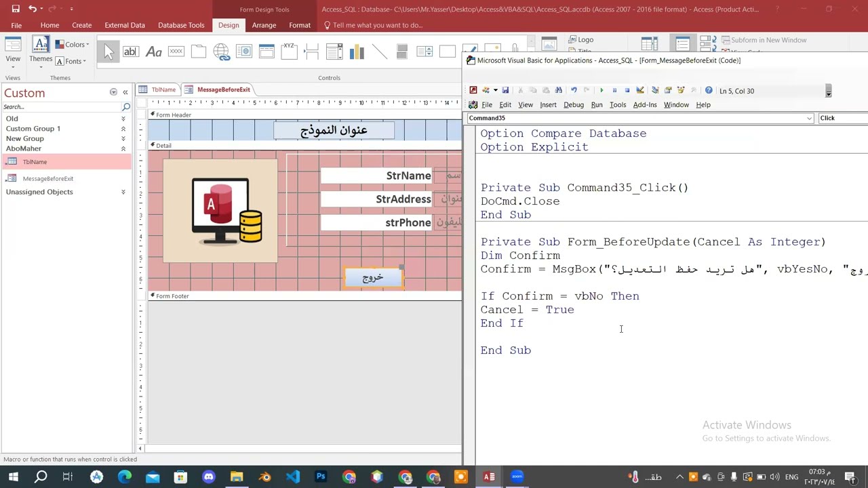Open the Debug menu in VBA editor
868x488 pixels.
tap(574, 104)
